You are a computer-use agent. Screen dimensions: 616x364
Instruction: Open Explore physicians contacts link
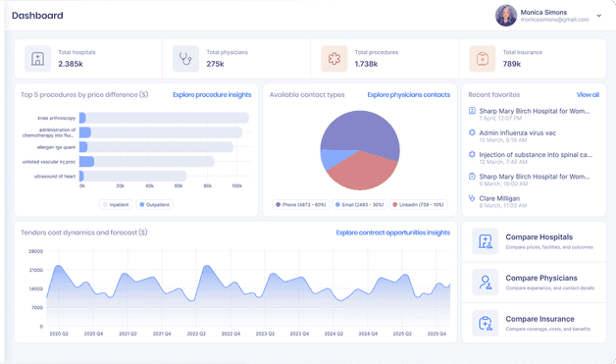click(409, 95)
